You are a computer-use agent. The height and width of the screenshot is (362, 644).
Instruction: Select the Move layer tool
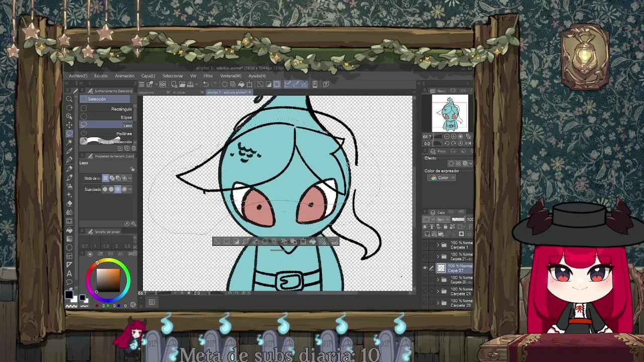(69, 125)
